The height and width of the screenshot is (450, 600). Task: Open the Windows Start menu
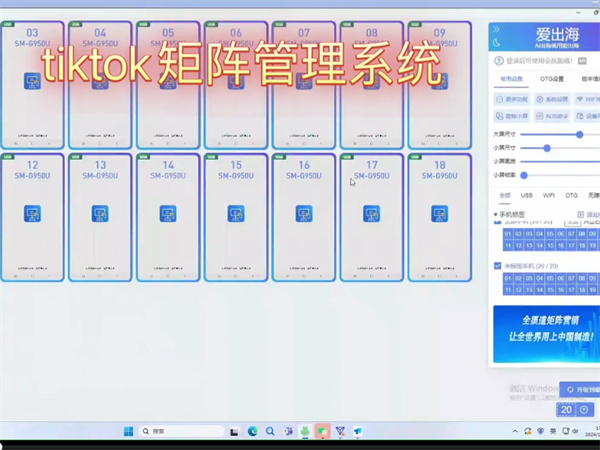129,431
